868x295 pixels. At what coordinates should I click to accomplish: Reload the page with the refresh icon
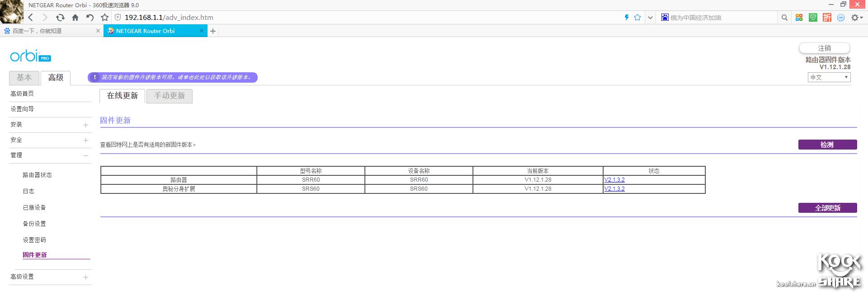[60, 18]
